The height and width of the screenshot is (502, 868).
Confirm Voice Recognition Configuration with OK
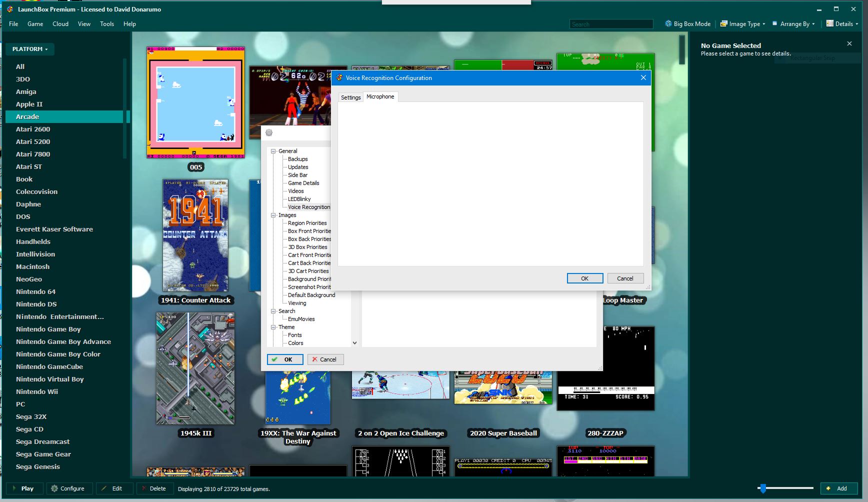pyautogui.click(x=585, y=278)
